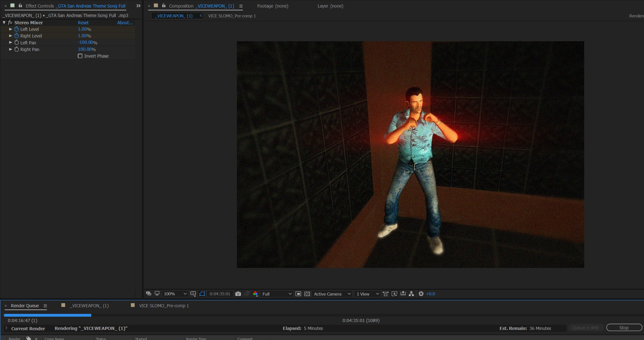Select the Effect Controls panel tab
644x340 pixels.
click(76, 6)
